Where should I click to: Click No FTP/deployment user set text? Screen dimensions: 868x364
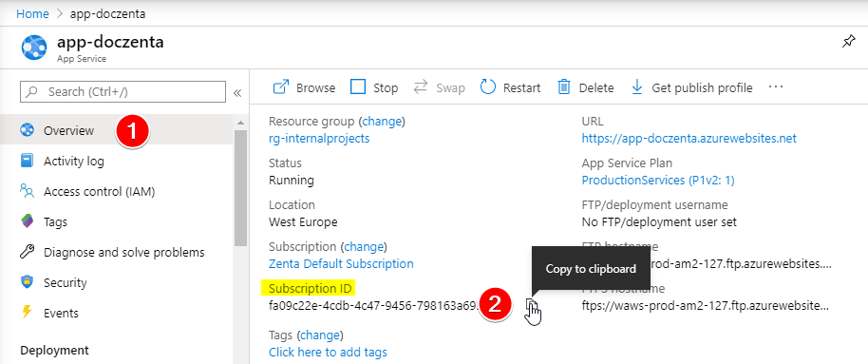point(659,222)
